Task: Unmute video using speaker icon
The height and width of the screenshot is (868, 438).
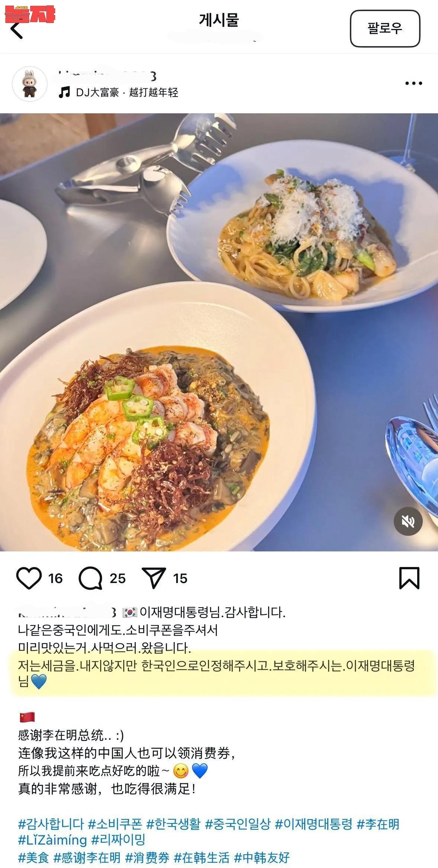Action: 408,521
